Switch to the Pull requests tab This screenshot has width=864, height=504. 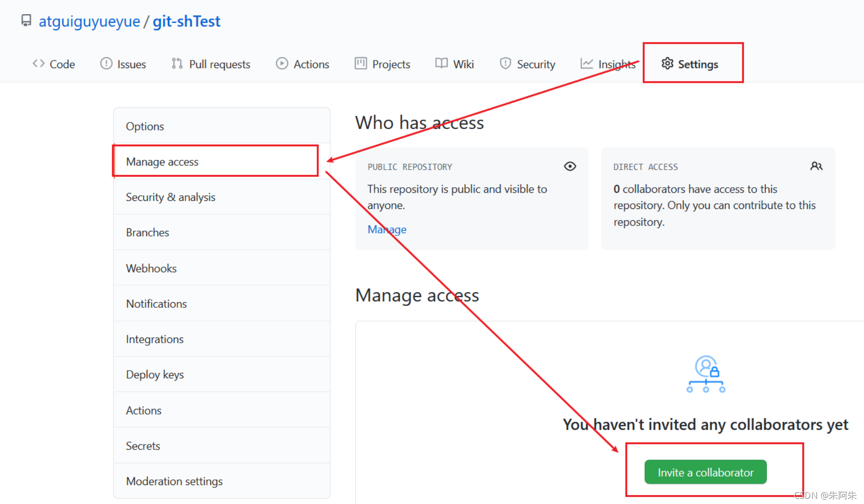pyautogui.click(x=211, y=64)
